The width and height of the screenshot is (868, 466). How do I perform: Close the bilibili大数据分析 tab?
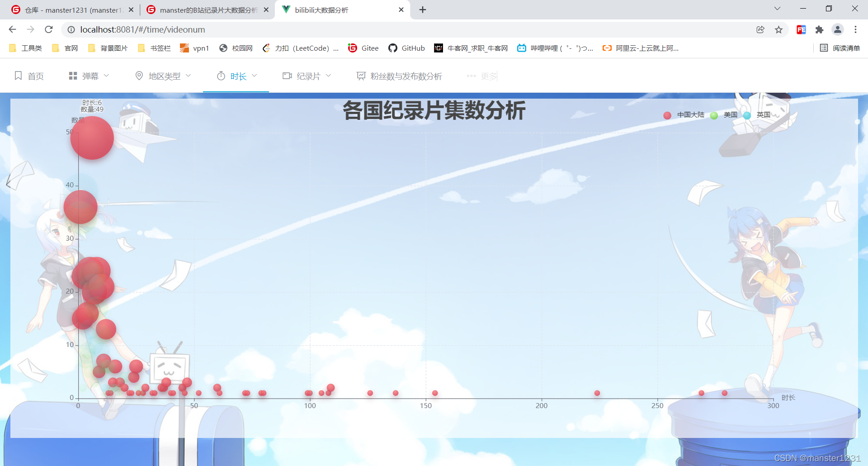tap(401, 10)
